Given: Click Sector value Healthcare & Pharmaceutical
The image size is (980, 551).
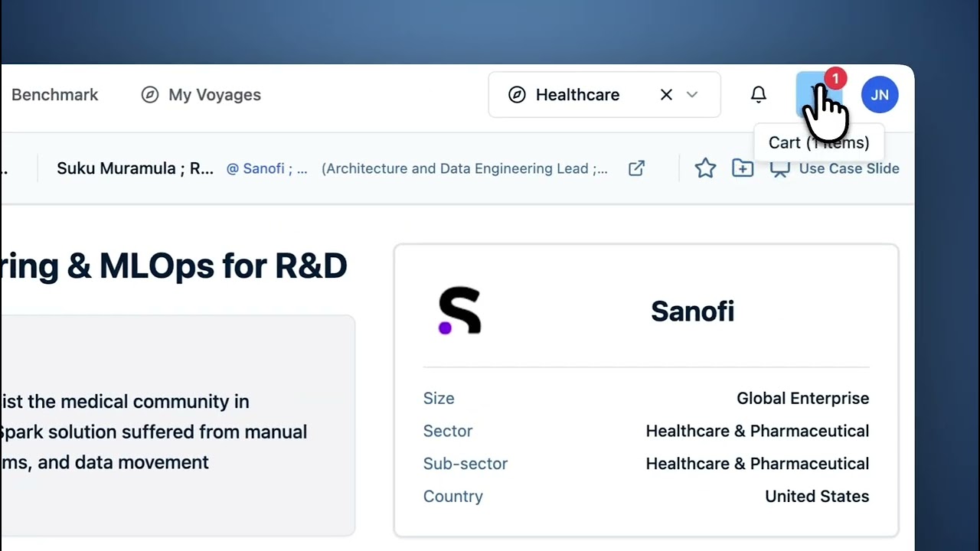Looking at the screenshot, I should point(757,431).
